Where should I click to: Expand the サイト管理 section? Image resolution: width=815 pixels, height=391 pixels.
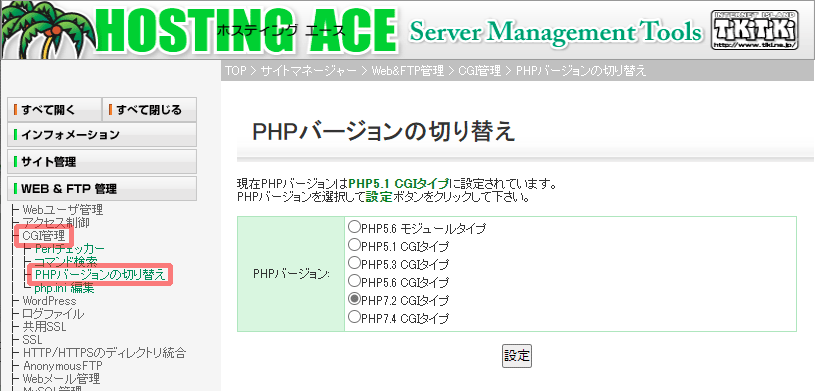tap(102, 162)
